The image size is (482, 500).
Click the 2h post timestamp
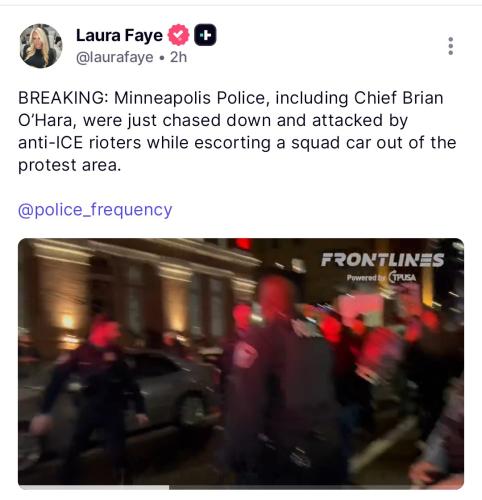coord(178,57)
